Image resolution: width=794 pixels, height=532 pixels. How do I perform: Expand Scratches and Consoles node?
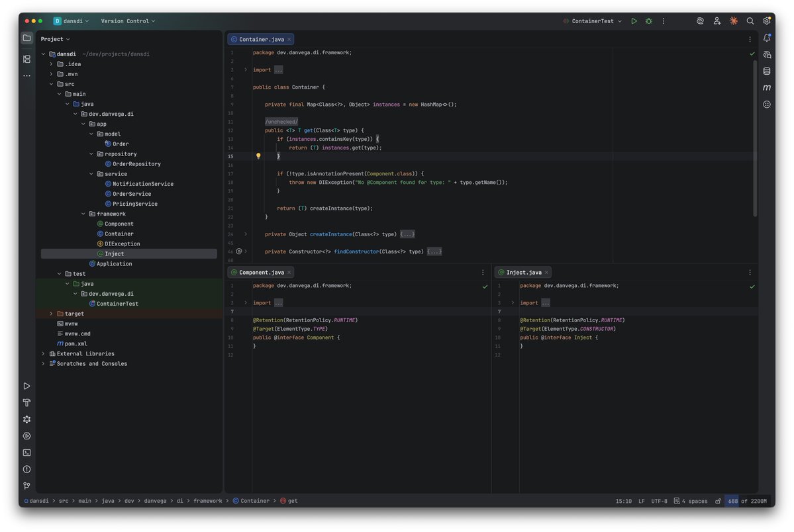(x=43, y=364)
